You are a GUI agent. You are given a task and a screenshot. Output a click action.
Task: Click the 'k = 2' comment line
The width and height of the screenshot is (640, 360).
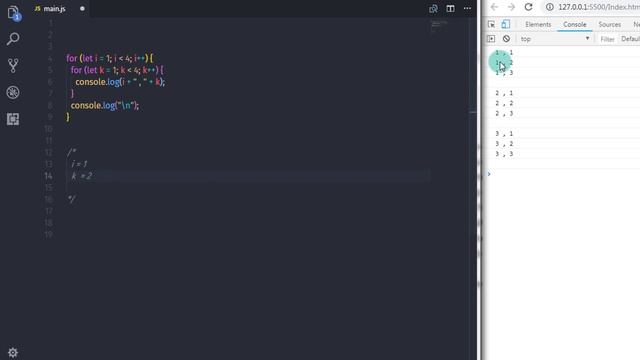82,176
